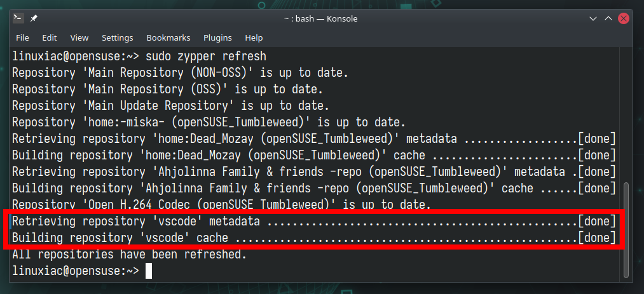Open the View menu
This screenshot has width=644, height=294.
(x=79, y=37)
